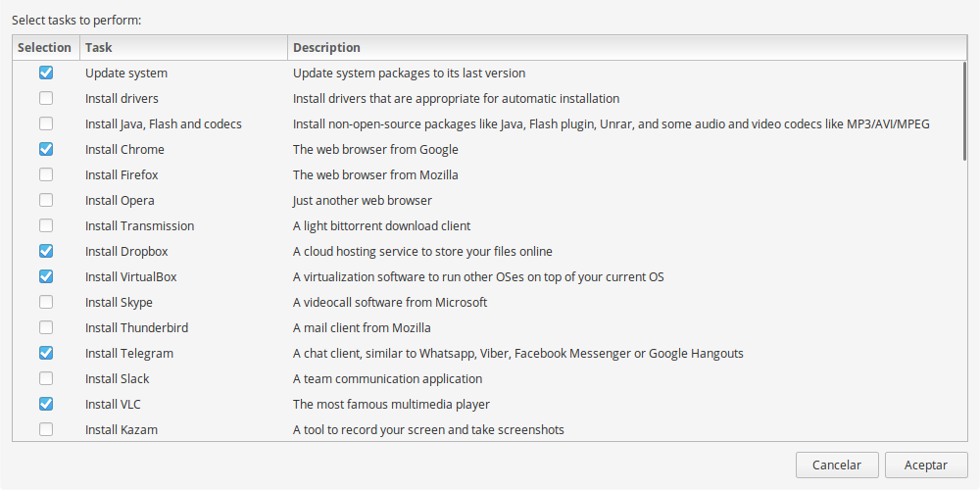Click 'A cloud hosting service' description text
This screenshot has height=490, width=980.
(x=422, y=251)
